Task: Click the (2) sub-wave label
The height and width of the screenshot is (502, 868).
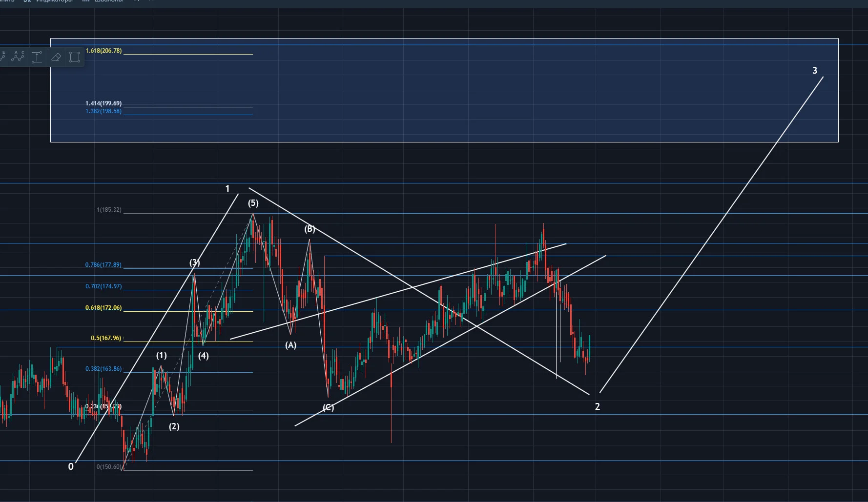Action: coord(174,426)
